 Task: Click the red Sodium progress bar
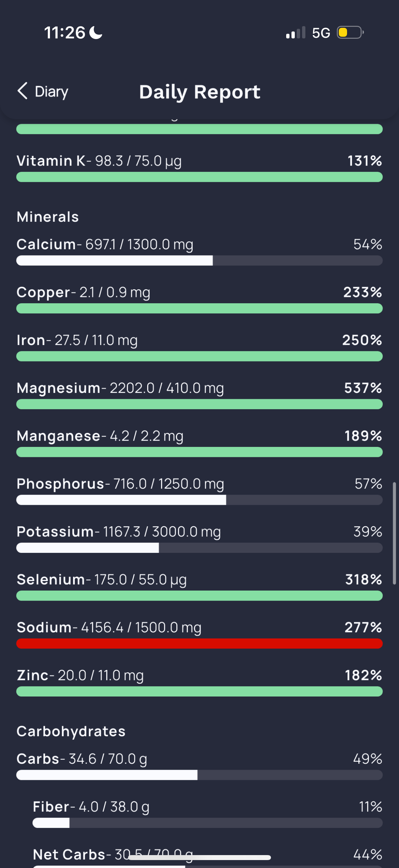(x=199, y=644)
